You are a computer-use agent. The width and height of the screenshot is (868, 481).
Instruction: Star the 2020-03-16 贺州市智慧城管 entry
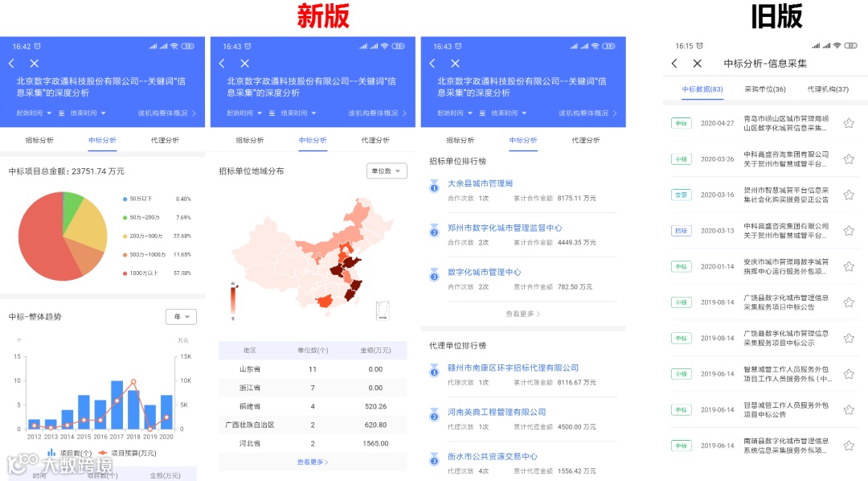click(x=849, y=195)
